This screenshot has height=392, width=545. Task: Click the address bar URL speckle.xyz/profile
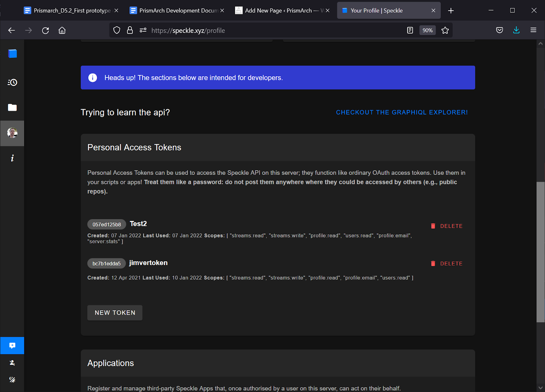click(x=188, y=31)
